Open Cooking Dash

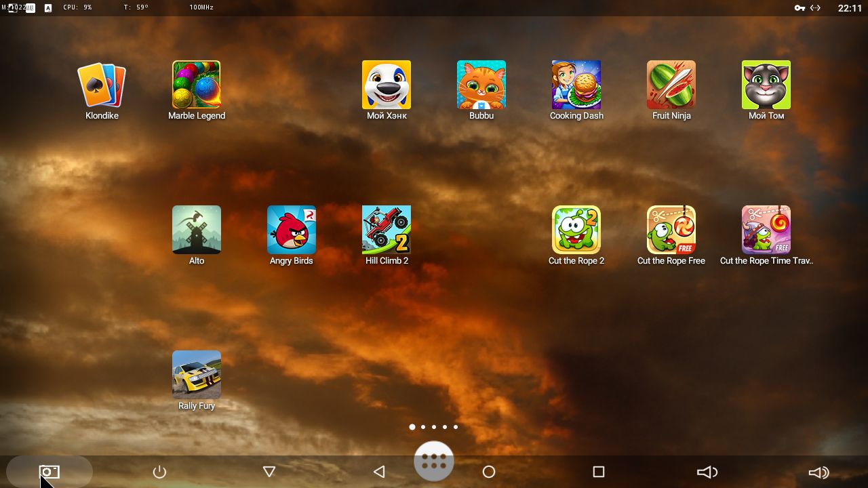(576, 85)
